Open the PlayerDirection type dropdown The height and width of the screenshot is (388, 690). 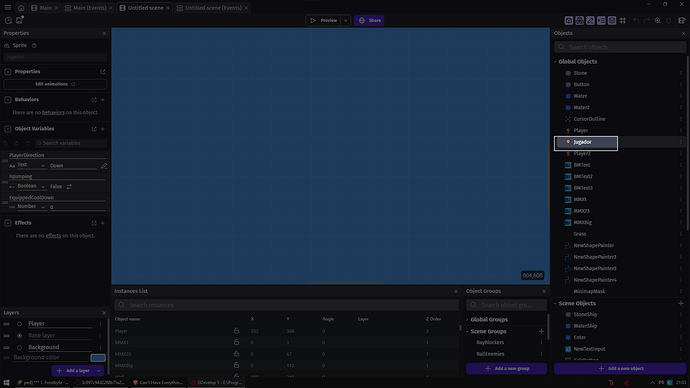(x=31, y=165)
